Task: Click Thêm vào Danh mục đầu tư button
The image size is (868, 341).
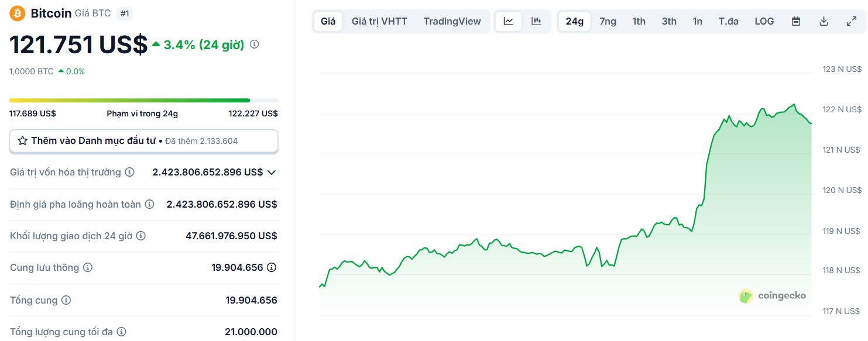Action: (143, 141)
